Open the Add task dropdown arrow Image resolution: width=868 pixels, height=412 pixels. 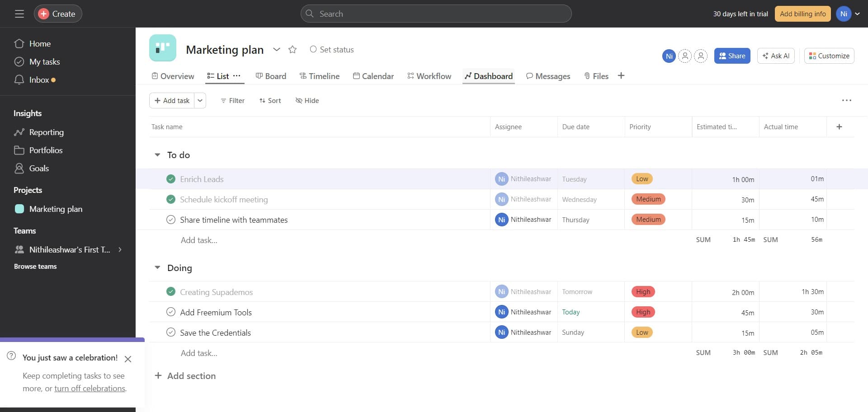200,101
